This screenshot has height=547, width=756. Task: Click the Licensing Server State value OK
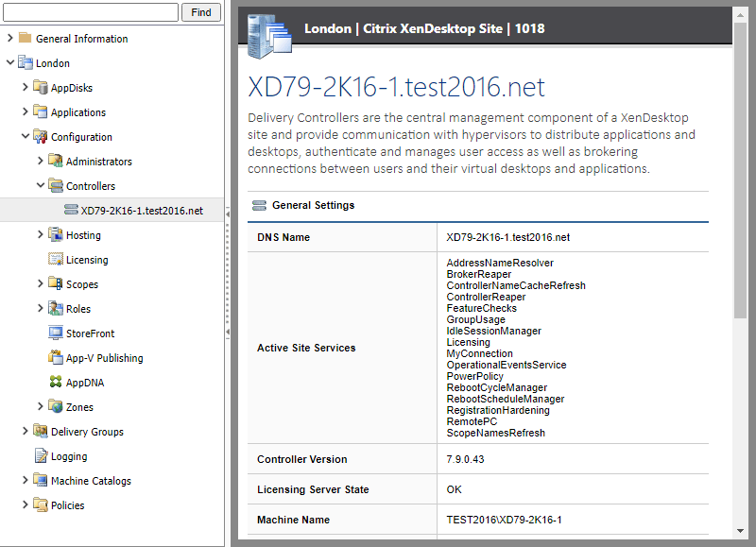[454, 489]
